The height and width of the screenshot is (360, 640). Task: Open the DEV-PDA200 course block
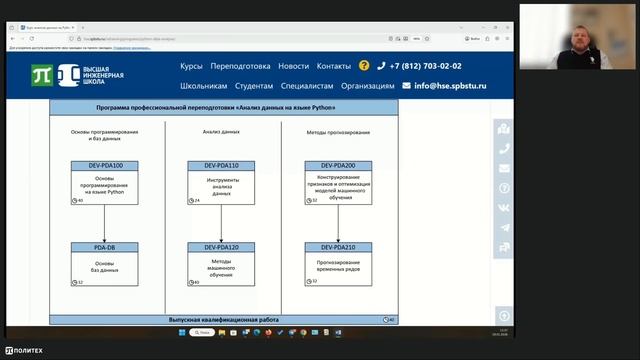click(338, 183)
